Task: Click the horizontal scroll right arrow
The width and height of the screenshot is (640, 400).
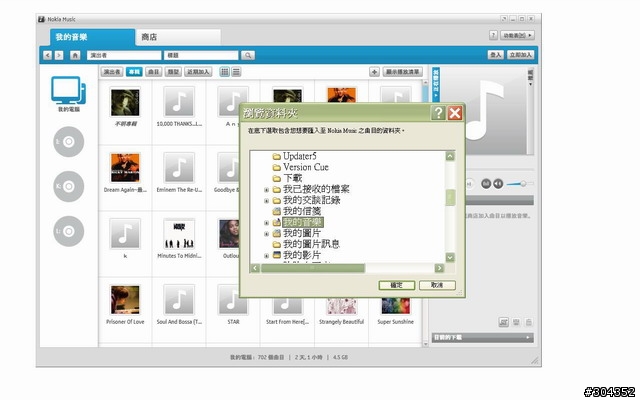Action: point(439,268)
